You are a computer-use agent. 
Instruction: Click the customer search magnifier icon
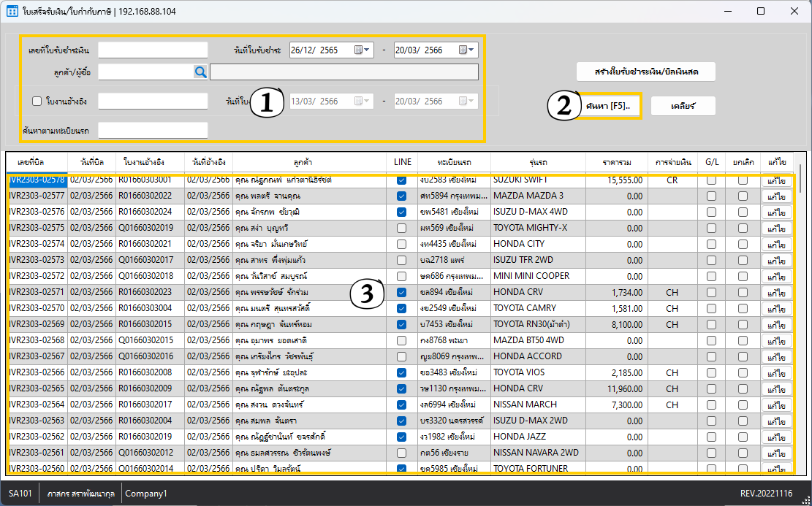click(x=200, y=72)
